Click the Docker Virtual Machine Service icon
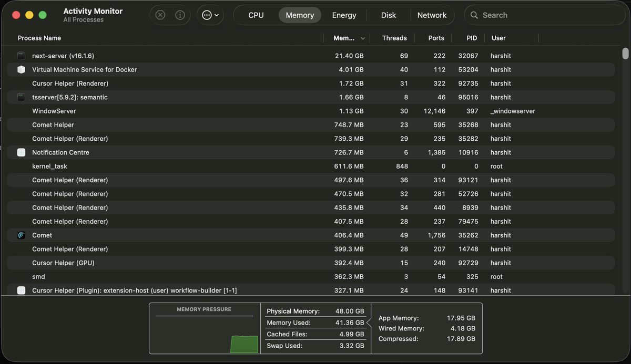 tap(21, 69)
